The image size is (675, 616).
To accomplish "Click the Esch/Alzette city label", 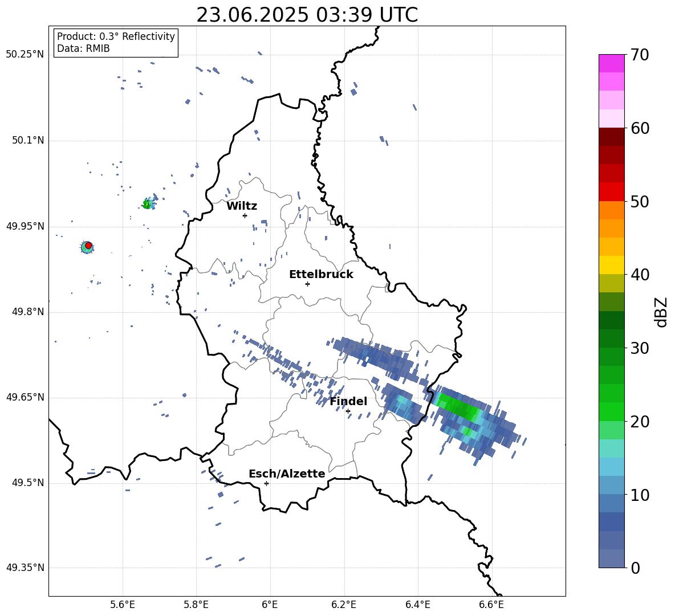I will click(287, 474).
